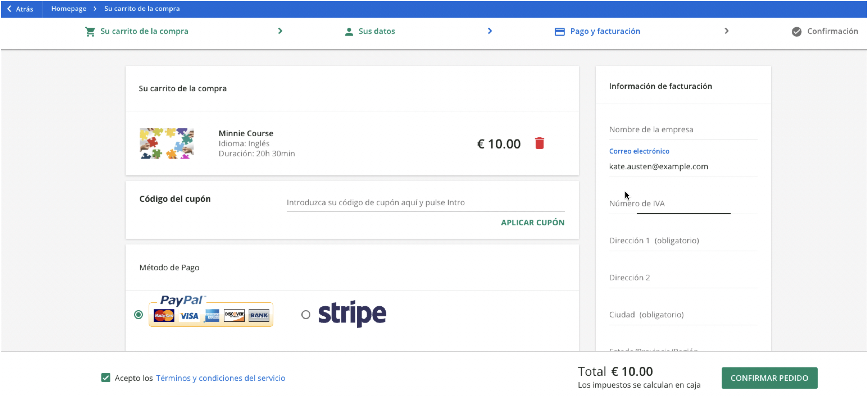Click the Duración: 20h 30min text

pyautogui.click(x=256, y=154)
